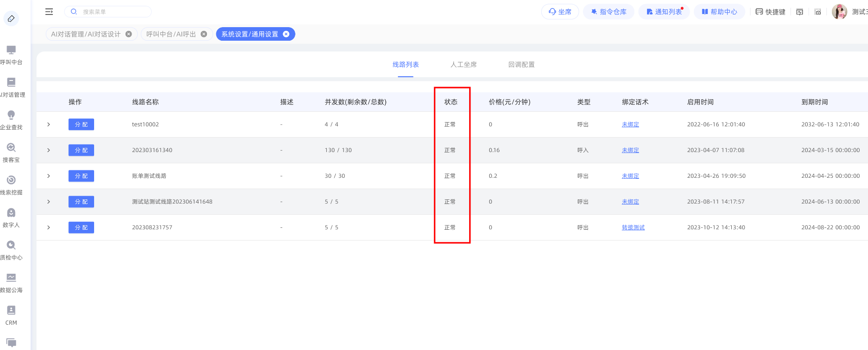
Task: Open 搜客宝 sidebar icon
Action: 11,148
